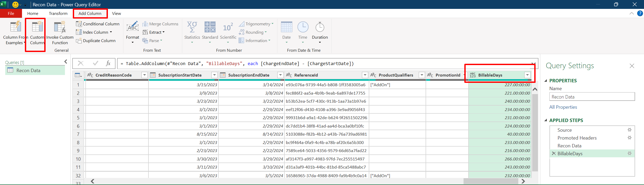The image size is (644, 185).
Task: Click the Duplicate Column button
Action: point(96,41)
